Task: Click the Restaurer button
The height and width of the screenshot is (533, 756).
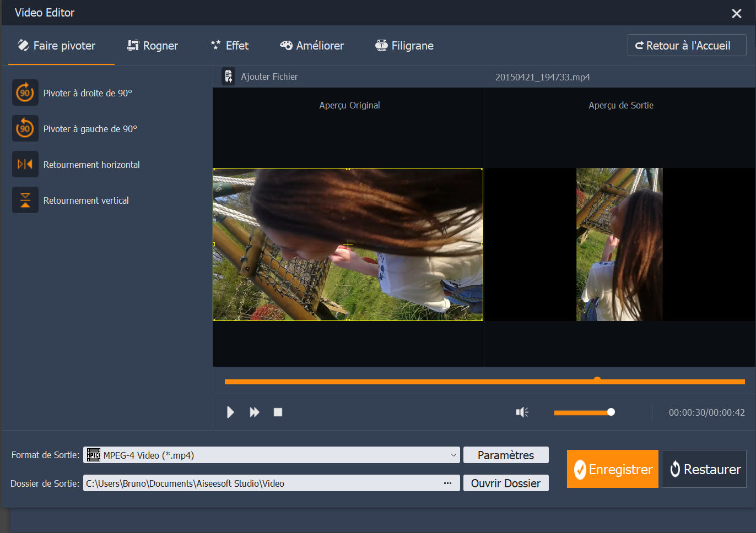Action: (704, 469)
